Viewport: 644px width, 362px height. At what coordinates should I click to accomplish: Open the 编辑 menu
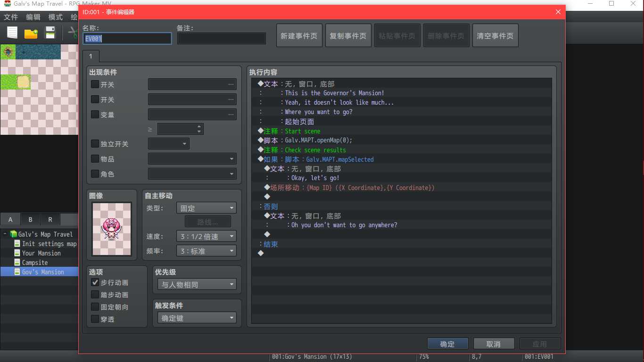(33, 17)
